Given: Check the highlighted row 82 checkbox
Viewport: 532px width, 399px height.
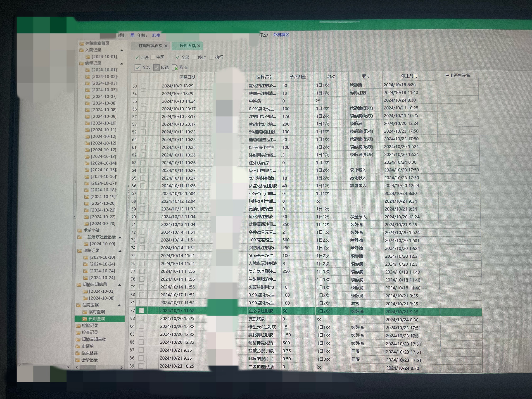Looking at the screenshot, I should point(142,310).
